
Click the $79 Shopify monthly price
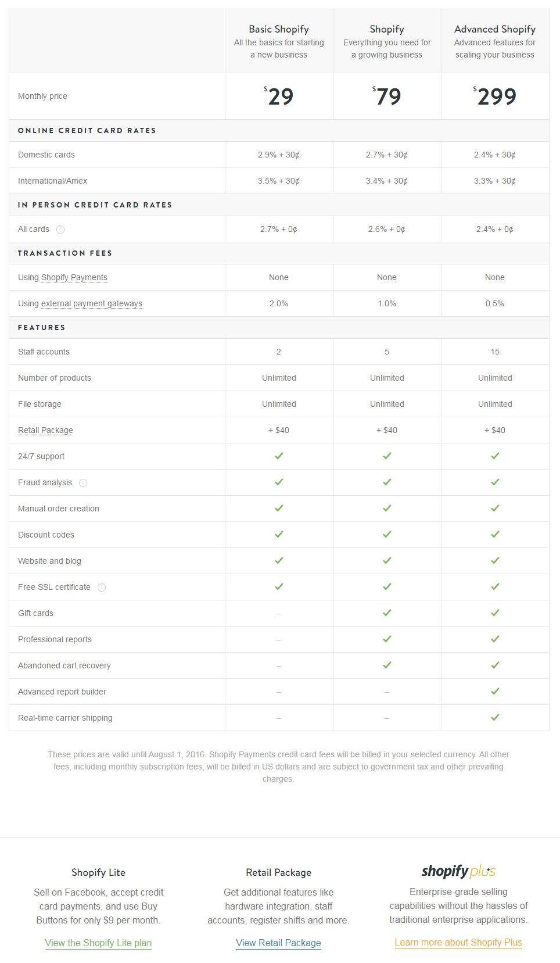tap(387, 96)
